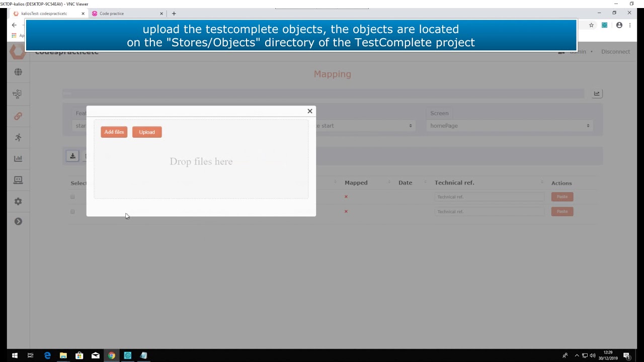Screen dimensions: 644x362
Task: Click the first row Paste button
Action: (562, 197)
